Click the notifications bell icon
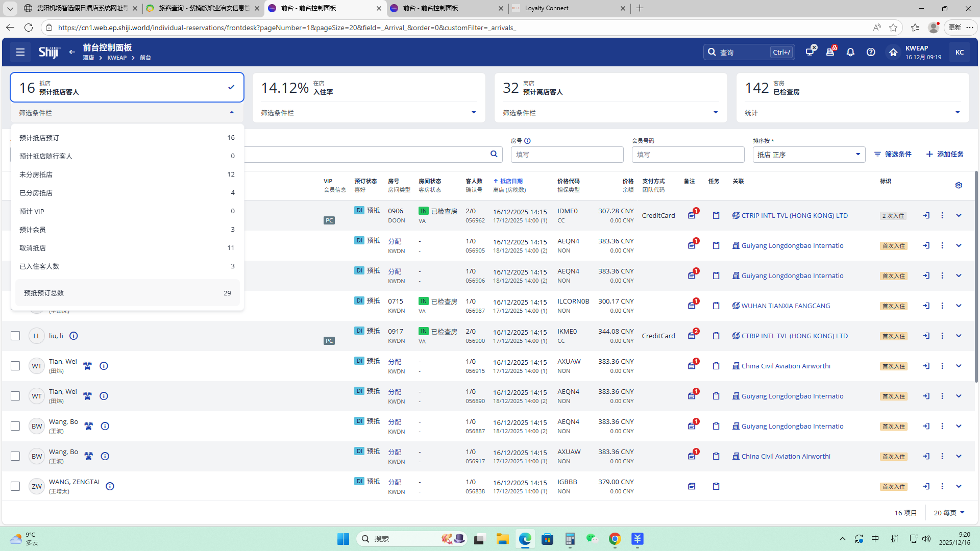The height and width of the screenshot is (551, 980). (850, 52)
